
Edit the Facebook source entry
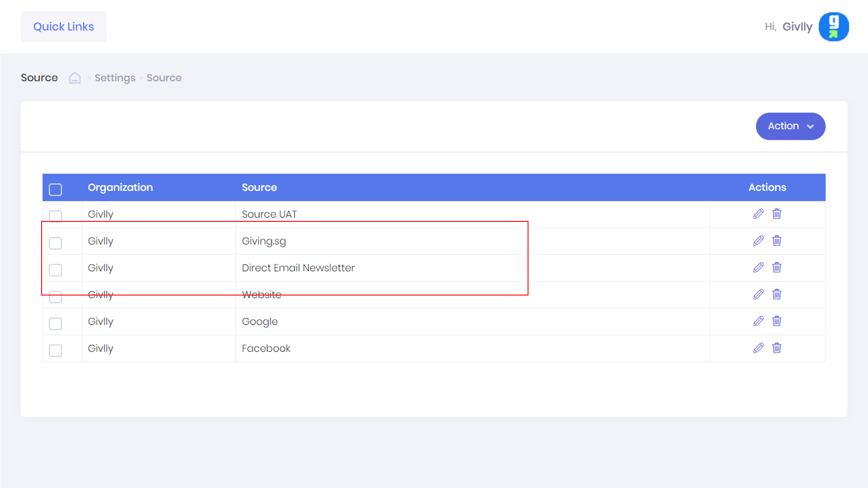click(758, 348)
